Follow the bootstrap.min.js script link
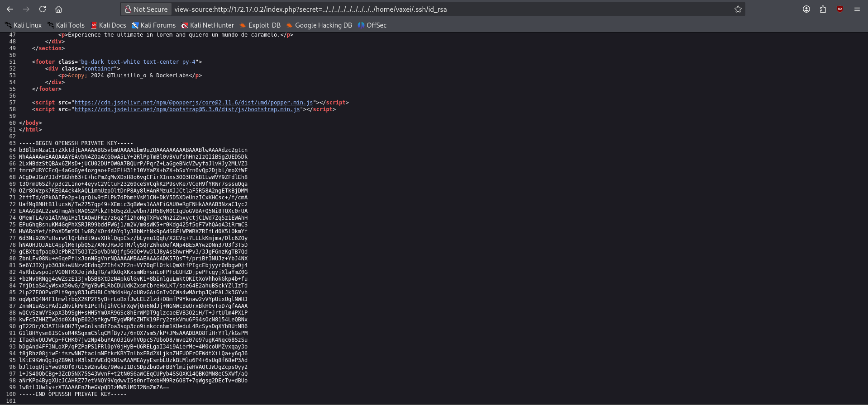 coord(187,109)
